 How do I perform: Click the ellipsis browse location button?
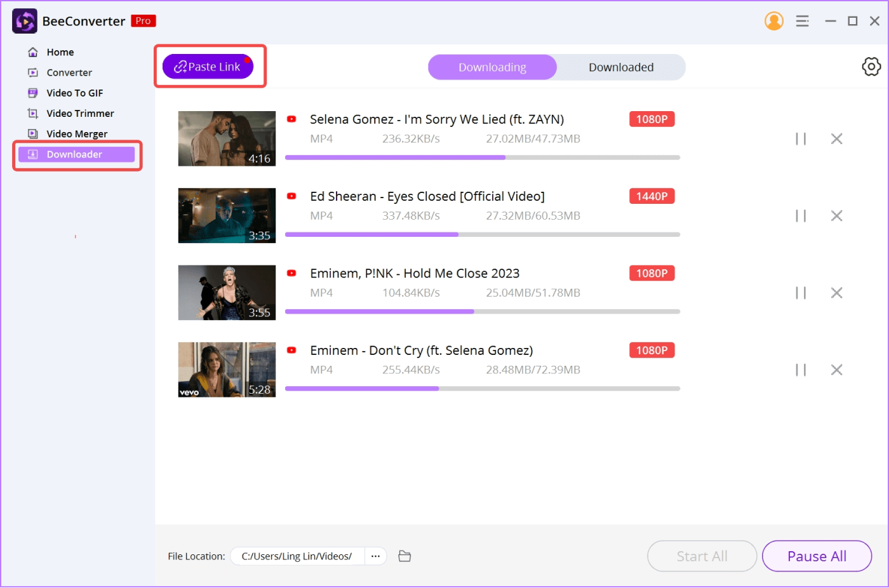click(x=375, y=556)
